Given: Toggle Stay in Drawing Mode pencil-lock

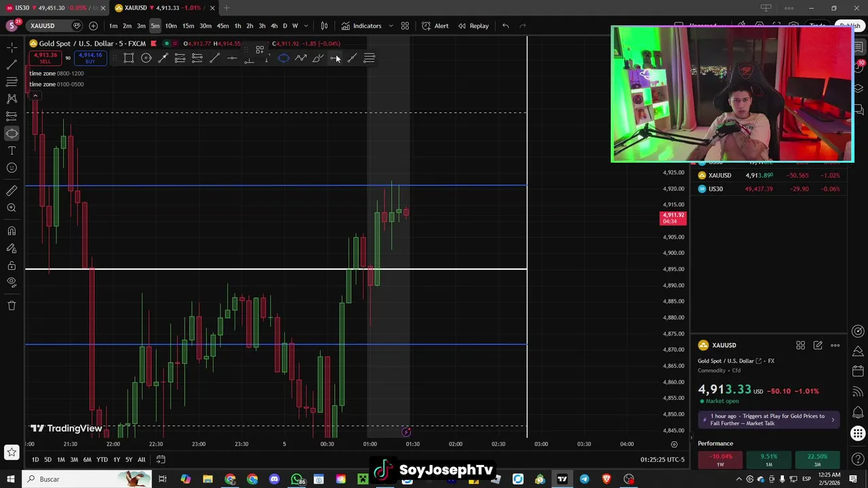Looking at the screenshot, I should 12,248.
